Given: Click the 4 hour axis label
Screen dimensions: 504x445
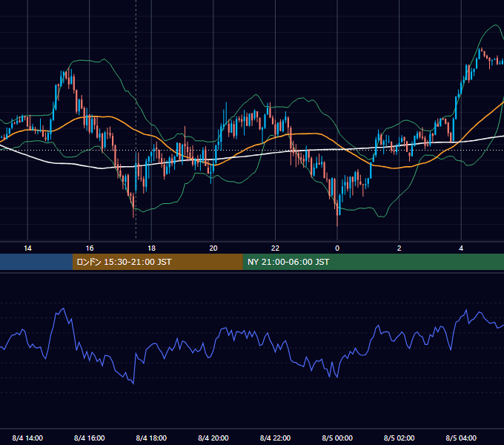Looking at the screenshot, I should tap(461, 248).
